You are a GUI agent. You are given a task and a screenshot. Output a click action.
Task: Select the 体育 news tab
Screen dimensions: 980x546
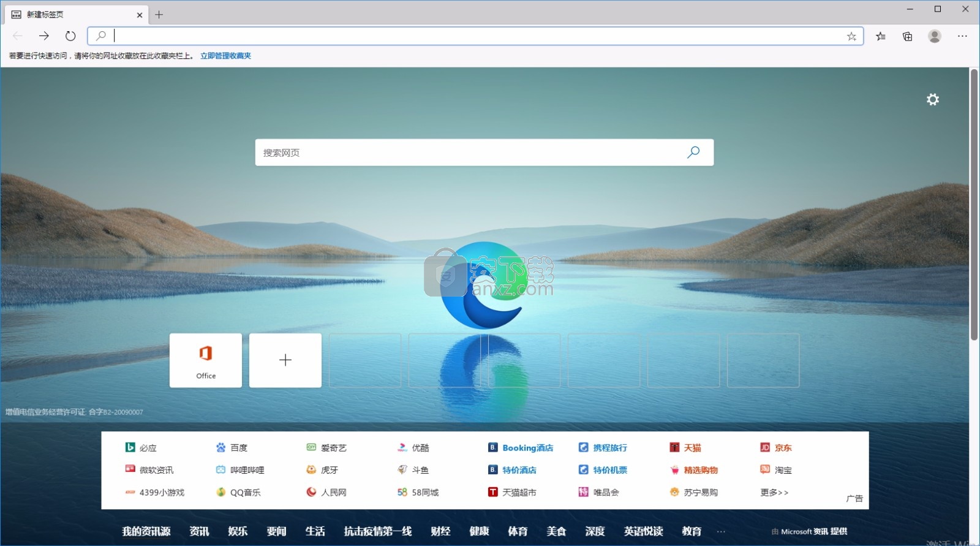(x=518, y=531)
